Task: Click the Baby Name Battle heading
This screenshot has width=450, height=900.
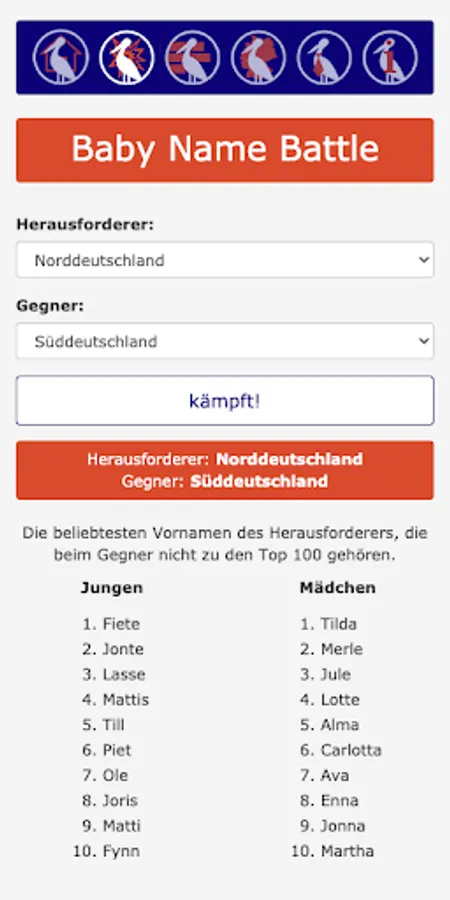Action: click(x=225, y=150)
